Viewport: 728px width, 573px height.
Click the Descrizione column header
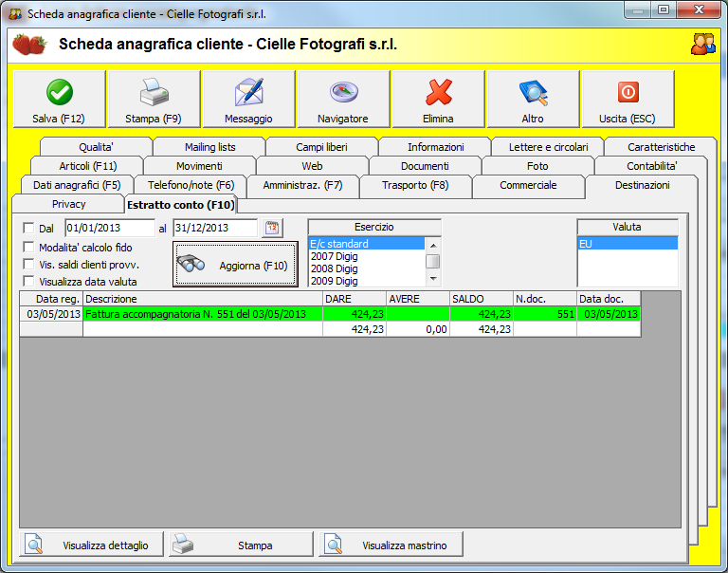pyautogui.click(x=203, y=299)
